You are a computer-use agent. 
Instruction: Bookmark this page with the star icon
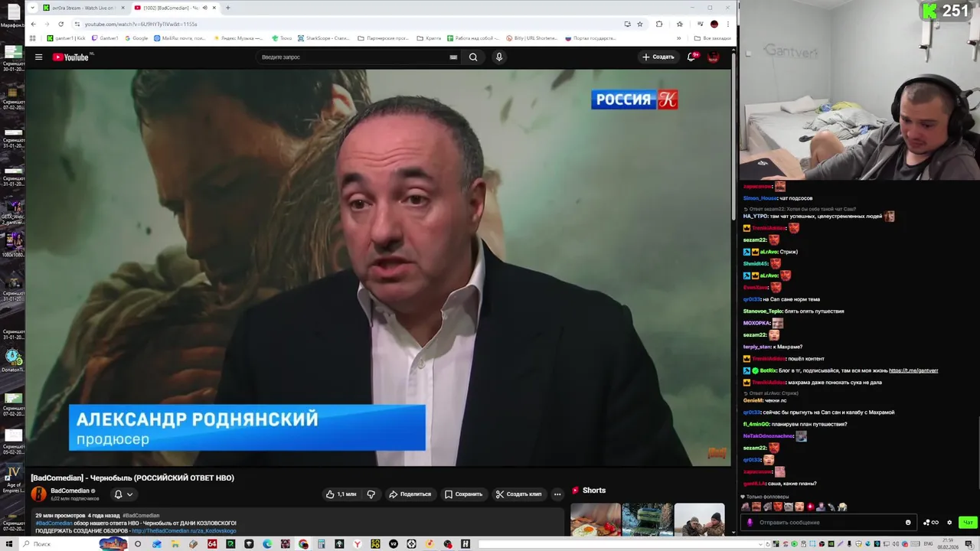point(640,24)
